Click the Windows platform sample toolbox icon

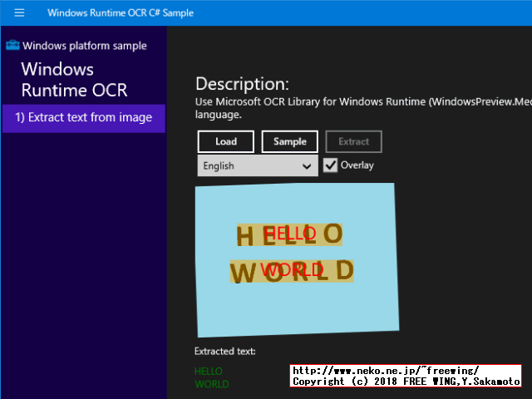13,45
